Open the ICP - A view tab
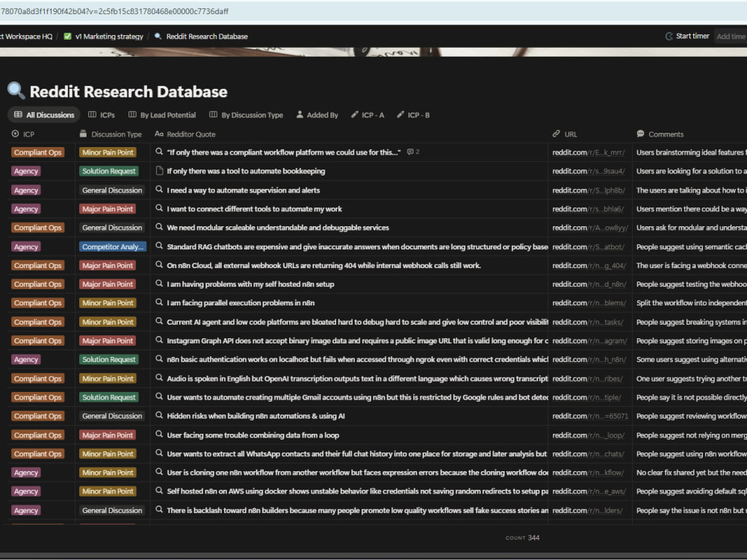Viewport: 747px width, 560px height. (368, 115)
